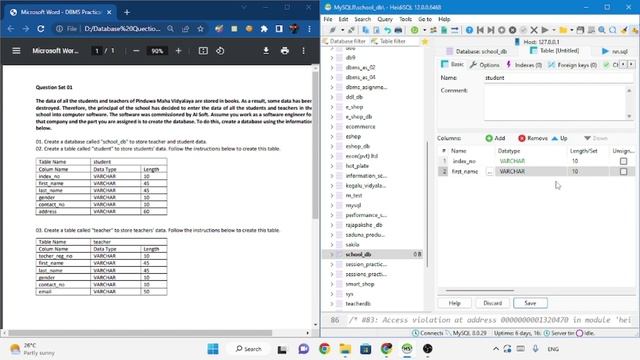Open a new Chrome tab
The image size is (640, 360).
click(x=127, y=12)
